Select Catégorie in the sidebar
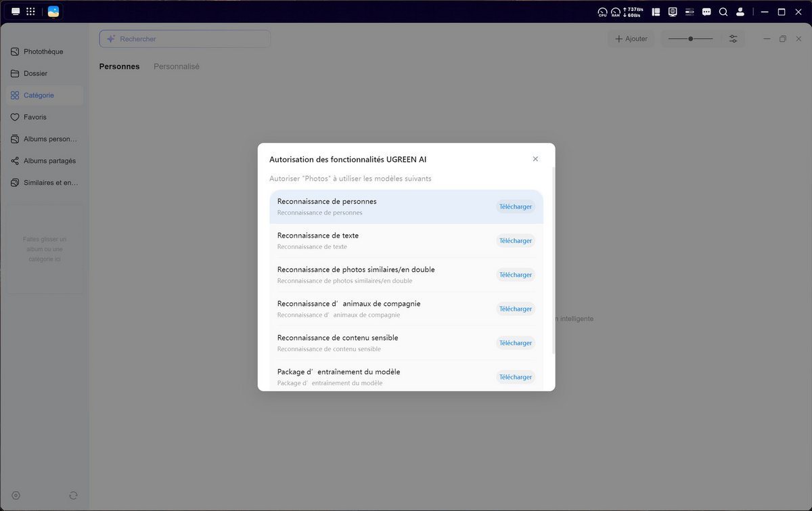Viewport: 812px width, 511px height. [x=45, y=95]
